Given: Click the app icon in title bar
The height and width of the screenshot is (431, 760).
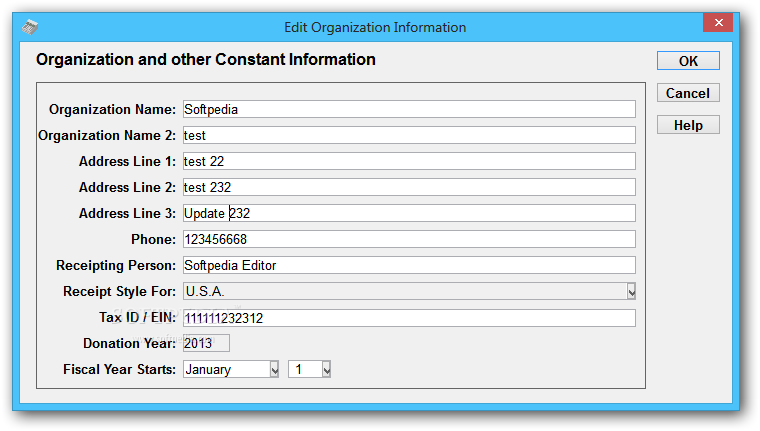Looking at the screenshot, I should tap(30, 27).
